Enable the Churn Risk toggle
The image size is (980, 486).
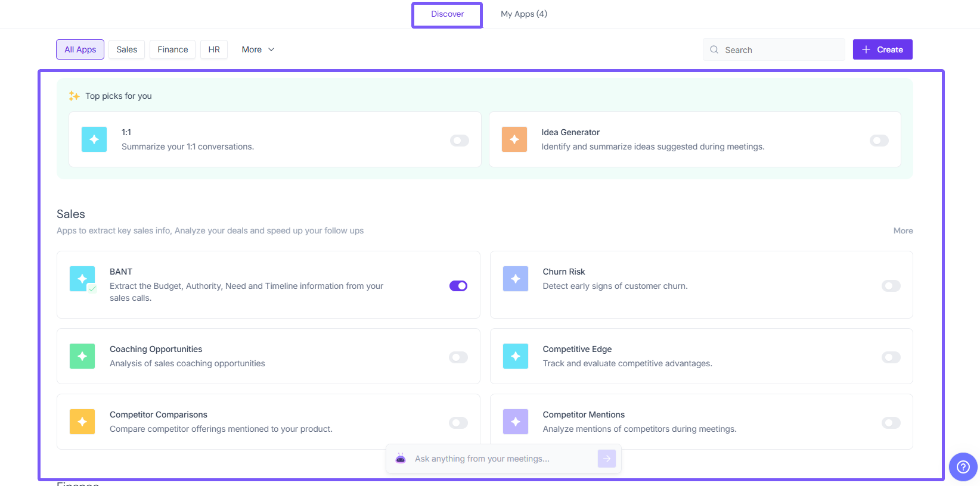(x=891, y=286)
